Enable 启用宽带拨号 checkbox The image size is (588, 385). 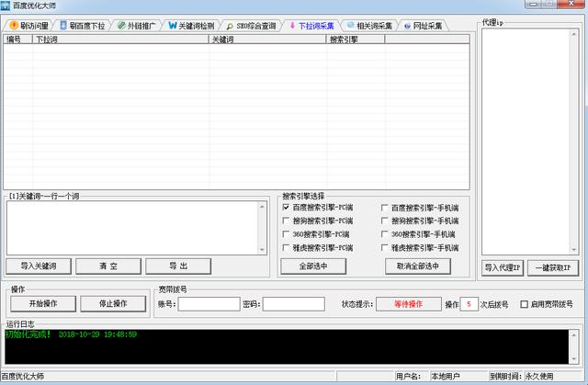point(525,304)
